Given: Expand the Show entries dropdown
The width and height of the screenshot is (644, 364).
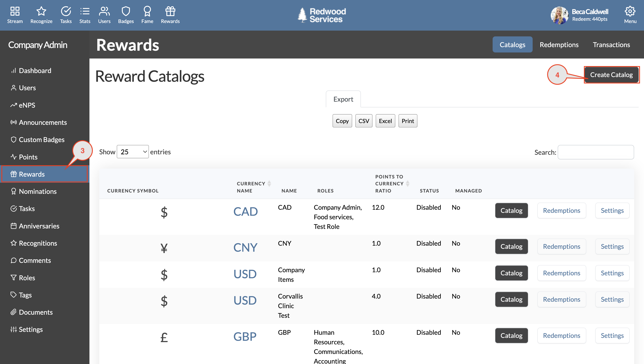Looking at the screenshot, I should point(133,152).
